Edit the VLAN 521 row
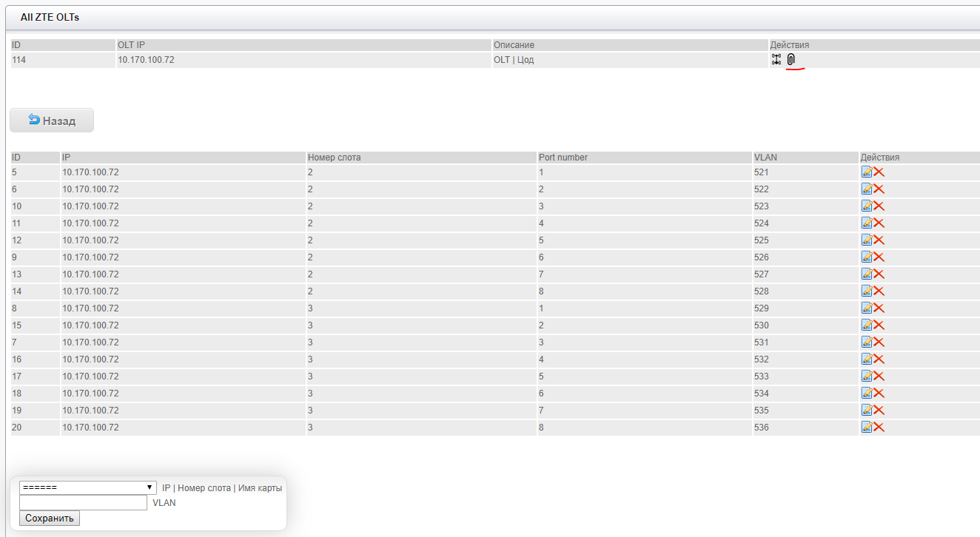The height and width of the screenshot is (537, 980). (867, 172)
